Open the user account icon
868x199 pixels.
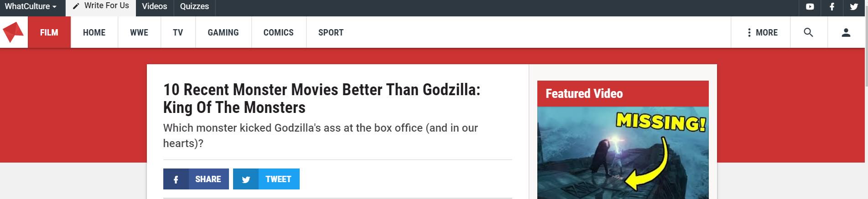pos(846,32)
